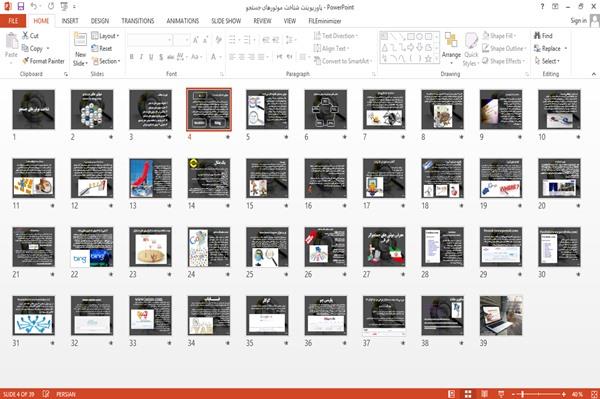Open the Shape Fill dropdown
The image size is (600, 399).
tap(499, 36)
